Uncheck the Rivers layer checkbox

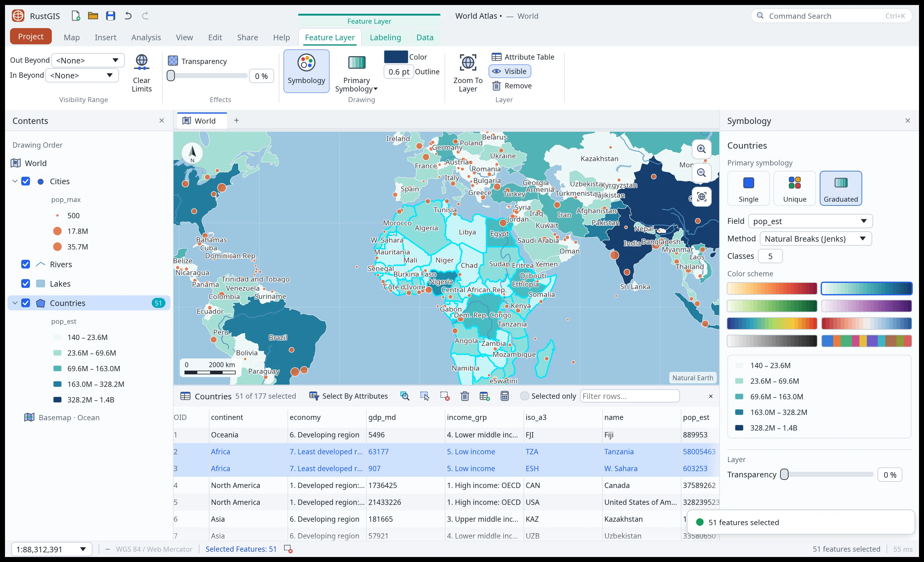[26, 264]
